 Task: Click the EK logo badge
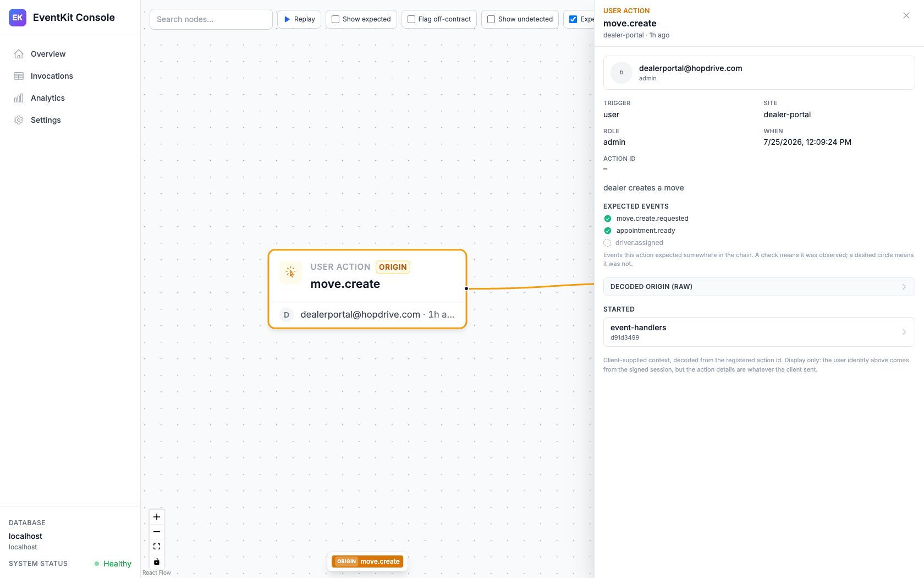click(x=18, y=18)
